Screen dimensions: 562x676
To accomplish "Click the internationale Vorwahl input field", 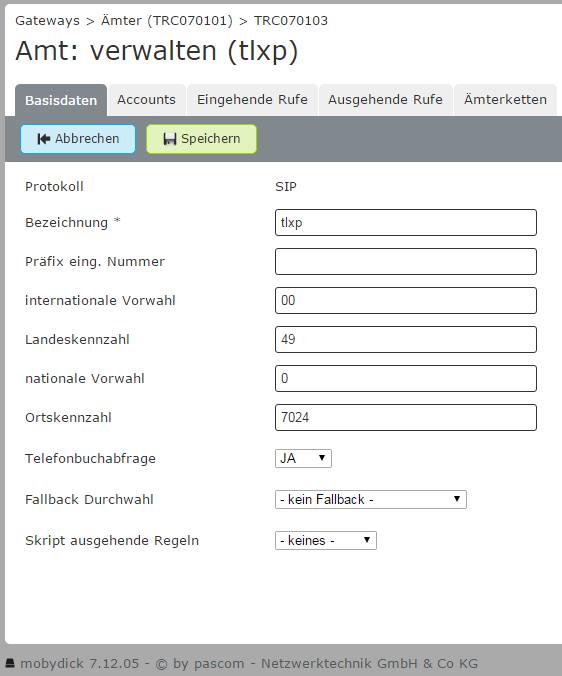I will pos(406,300).
